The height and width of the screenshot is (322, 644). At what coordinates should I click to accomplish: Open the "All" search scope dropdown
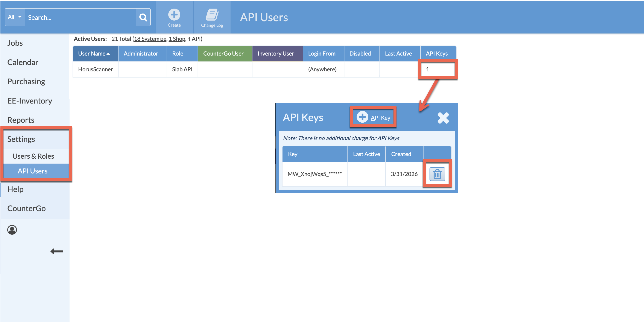(14, 17)
